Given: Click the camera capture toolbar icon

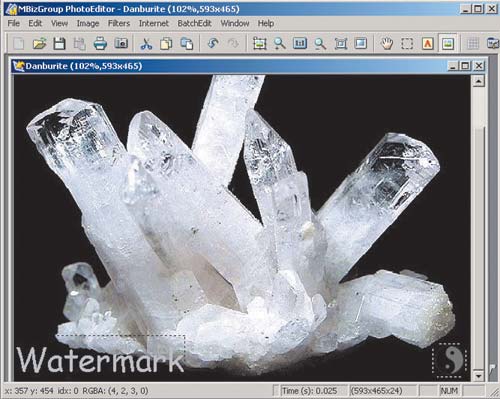Looking at the screenshot, I should point(121,43).
